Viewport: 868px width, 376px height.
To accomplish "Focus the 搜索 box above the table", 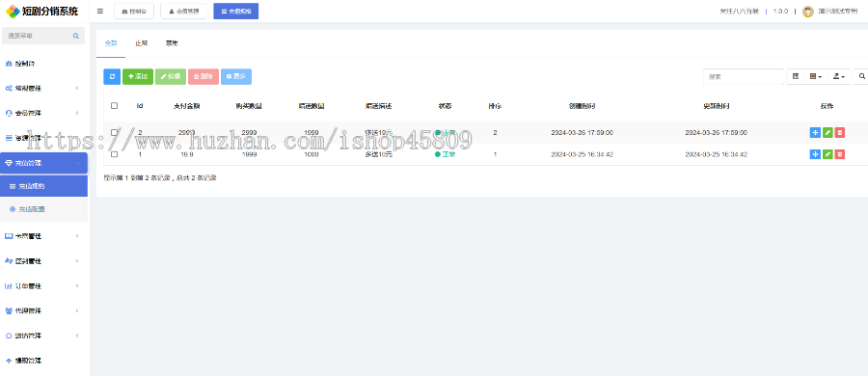I will pos(744,76).
